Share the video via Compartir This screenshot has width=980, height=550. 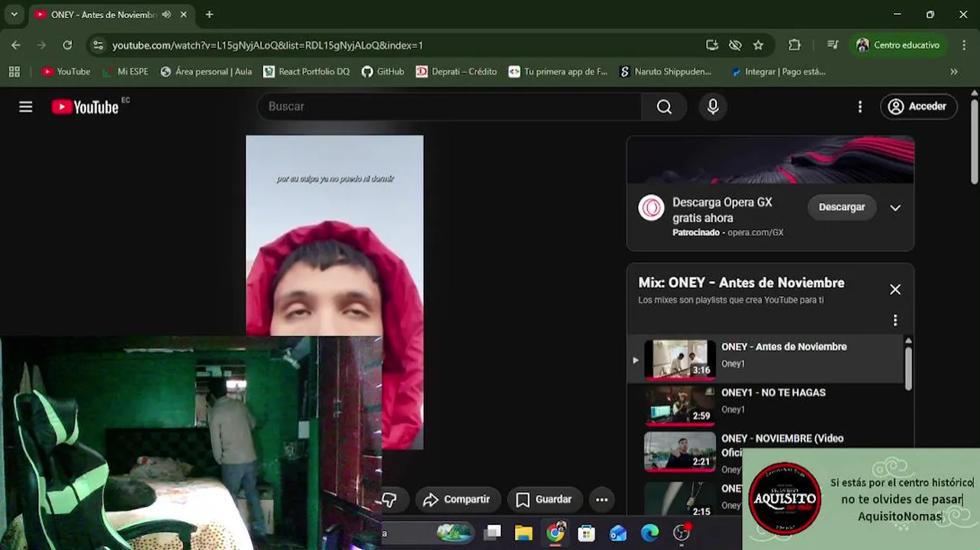(x=456, y=500)
